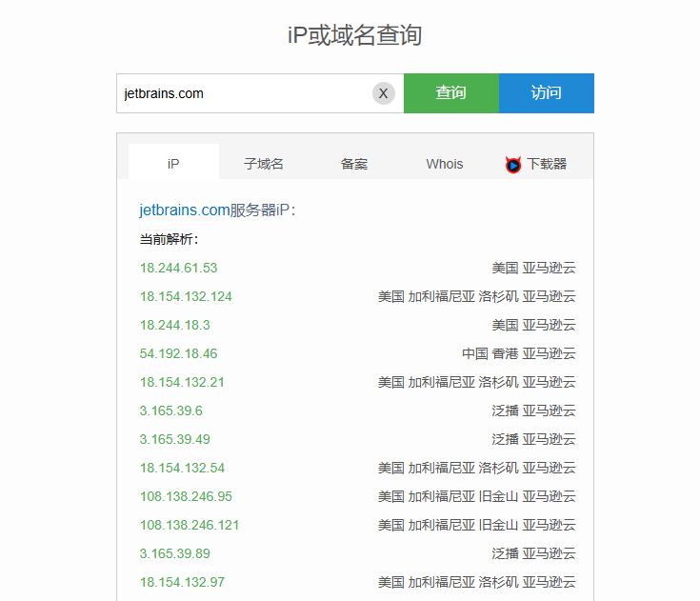Click 泛播 亚马逊云 beside 3.165.39.6
The image size is (700, 601).
point(534,411)
